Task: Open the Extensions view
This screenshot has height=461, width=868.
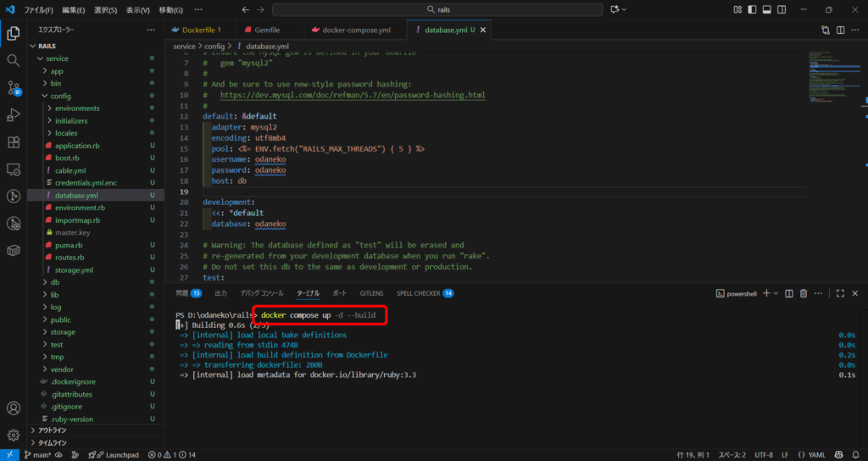Action: coord(14,142)
